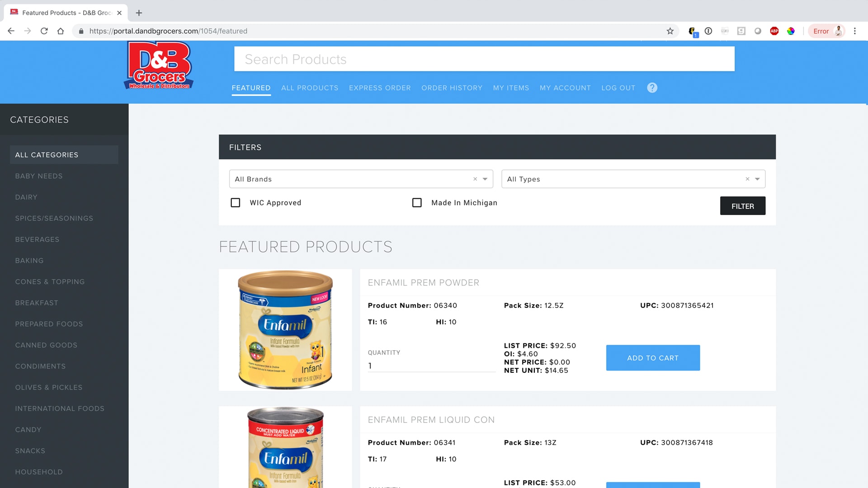Viewport: 868px width, 488px height.
Task: Open the International Foods category
Action: (x=60, y=408)
